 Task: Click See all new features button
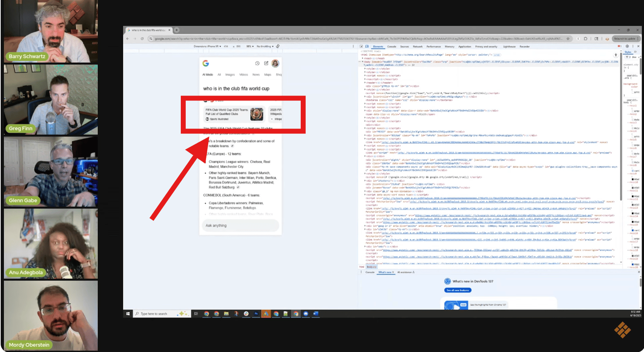458,290
